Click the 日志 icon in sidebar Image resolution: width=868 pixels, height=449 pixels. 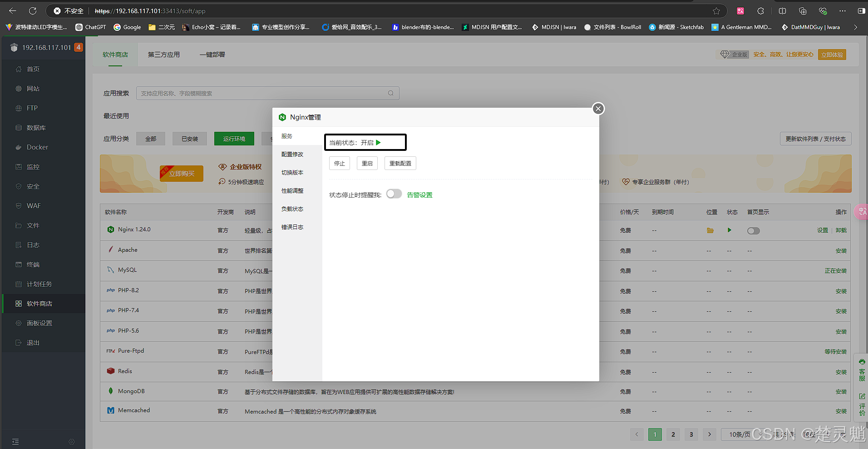(x=19, y=245)
